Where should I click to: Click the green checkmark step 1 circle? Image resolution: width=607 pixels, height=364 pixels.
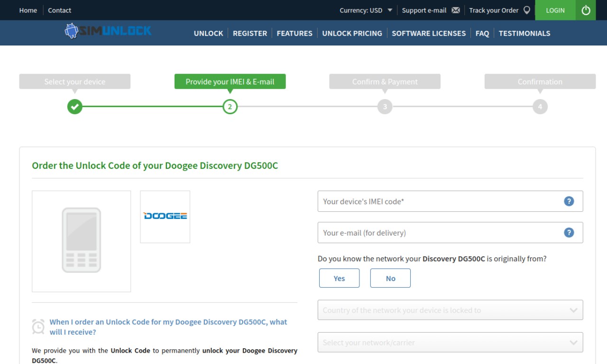tap(74, 107)
